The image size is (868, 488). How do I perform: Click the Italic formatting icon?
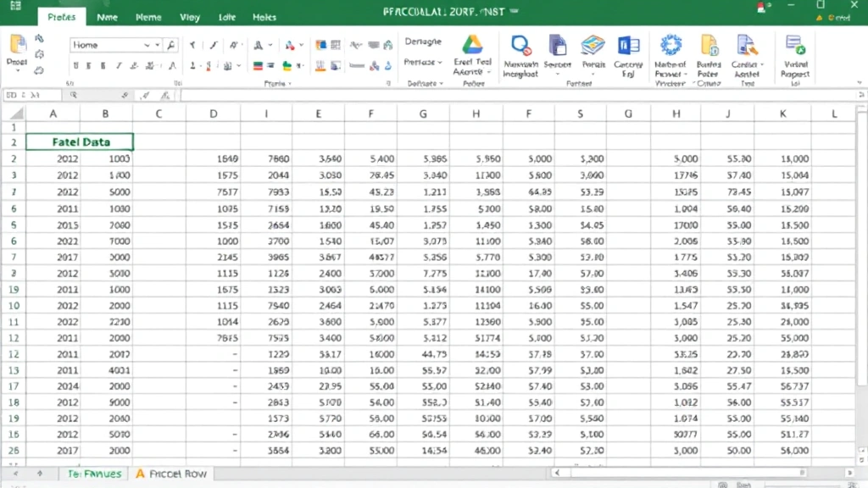(118, 65)
